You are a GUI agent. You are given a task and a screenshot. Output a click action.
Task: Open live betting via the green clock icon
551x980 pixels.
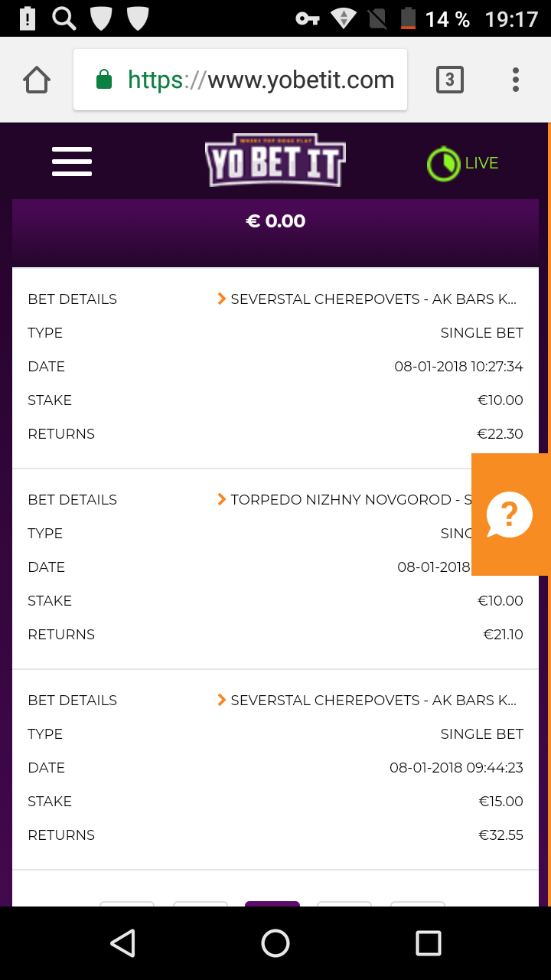tap(442, 164)
